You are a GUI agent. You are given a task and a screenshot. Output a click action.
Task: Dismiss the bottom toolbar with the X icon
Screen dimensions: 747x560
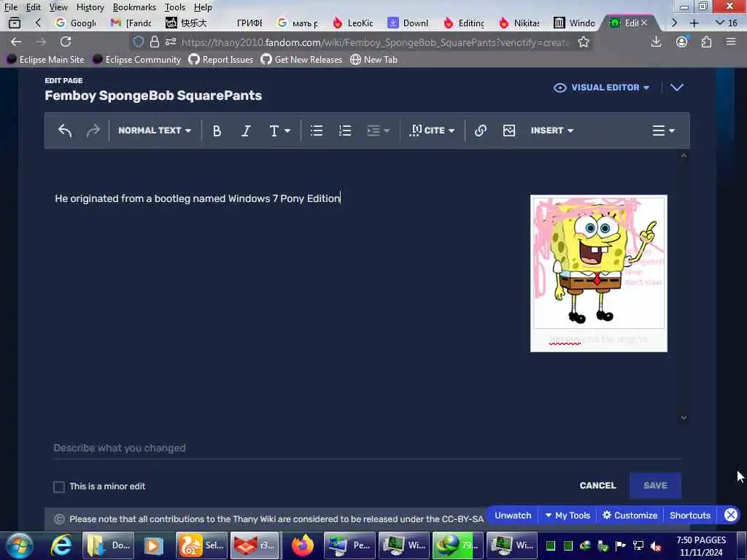tap(731, 515)
